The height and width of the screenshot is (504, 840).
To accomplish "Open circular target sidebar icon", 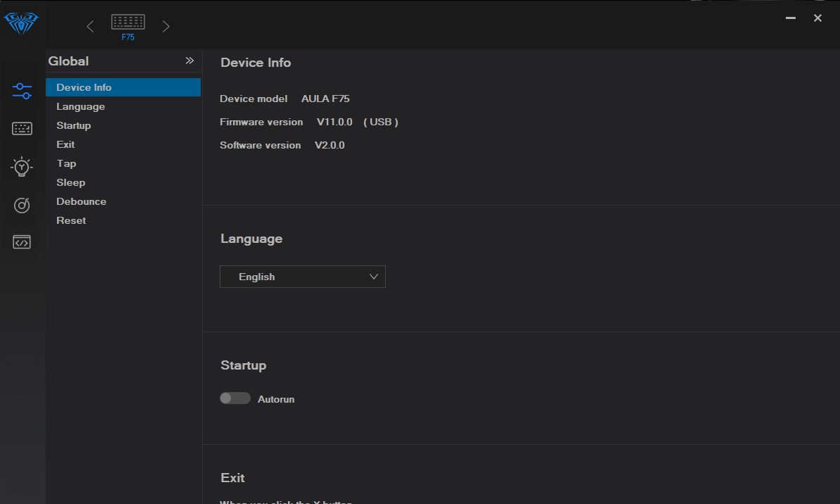I will click(x=21, y=205).
